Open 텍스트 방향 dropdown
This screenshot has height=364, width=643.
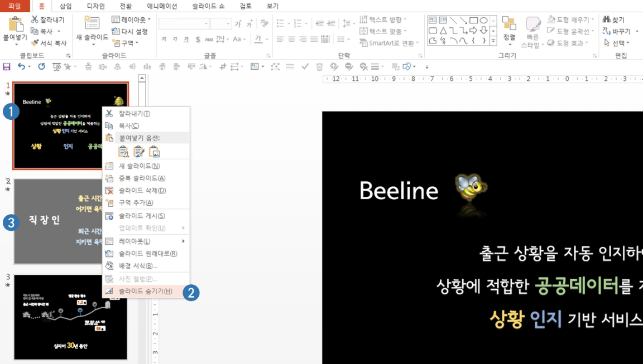pyautogui.click(x=383, y=20)
